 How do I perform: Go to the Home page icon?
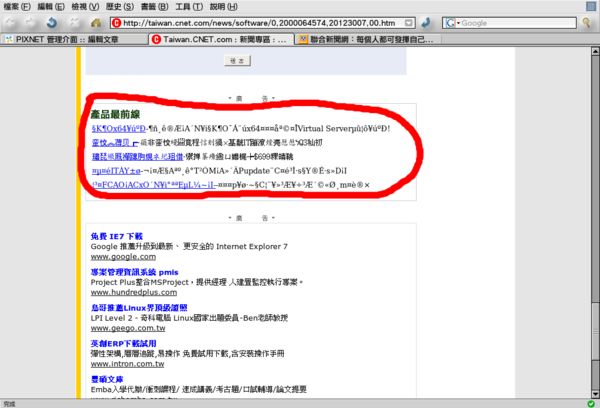(x=96, y=23)
